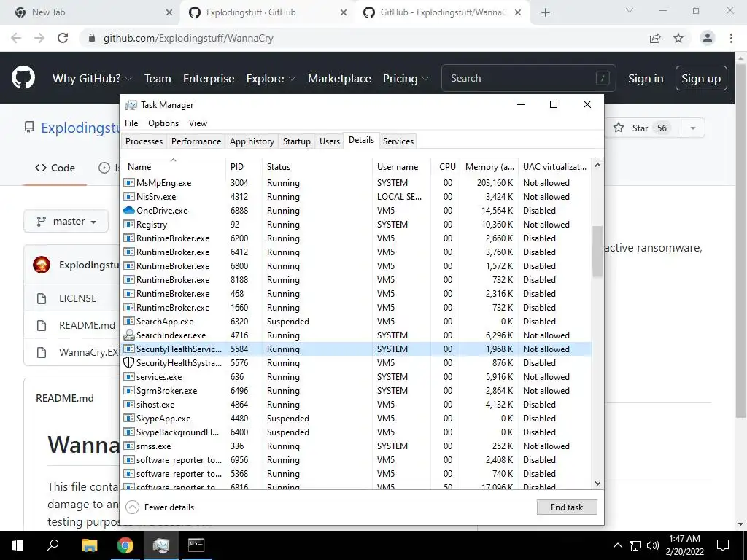Open Task Manager's View menu

198,122
